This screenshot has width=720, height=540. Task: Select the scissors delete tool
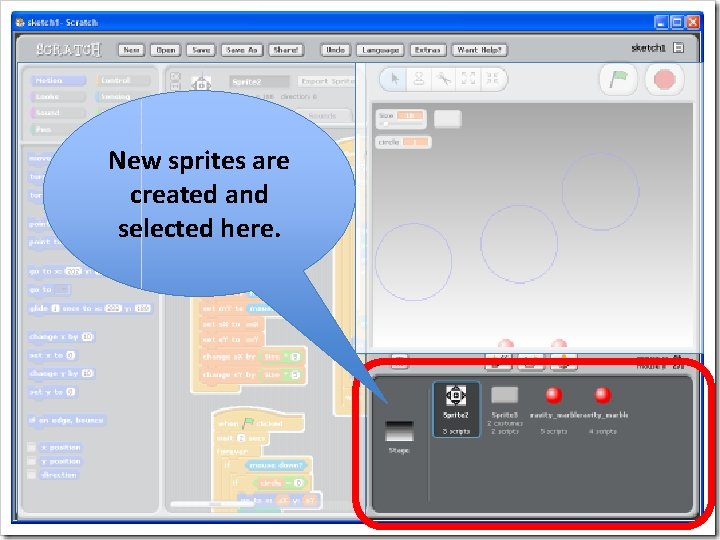(x=444, y=79)
